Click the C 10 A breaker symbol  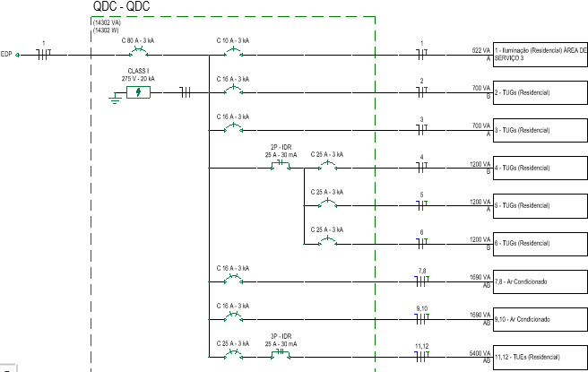pos(232,53)
